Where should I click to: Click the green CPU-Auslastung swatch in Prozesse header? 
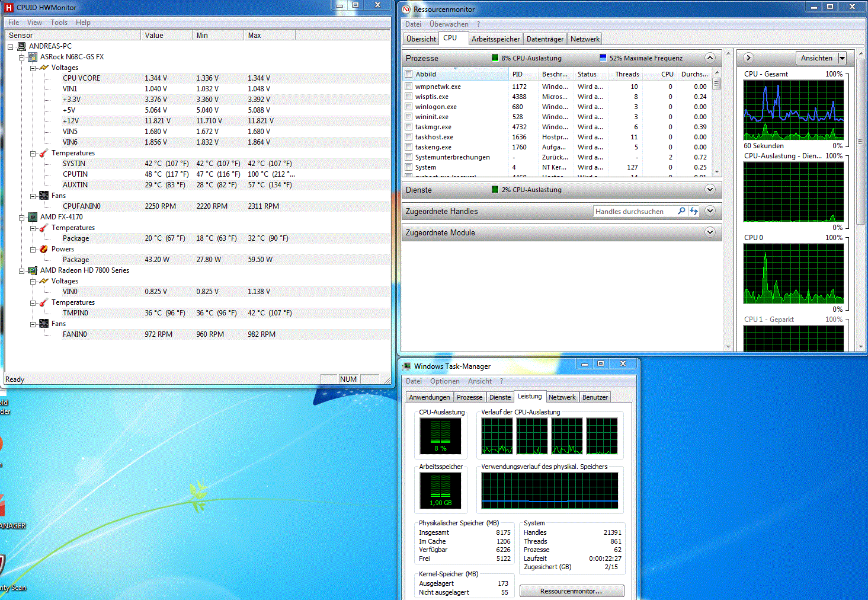point(495,58)
